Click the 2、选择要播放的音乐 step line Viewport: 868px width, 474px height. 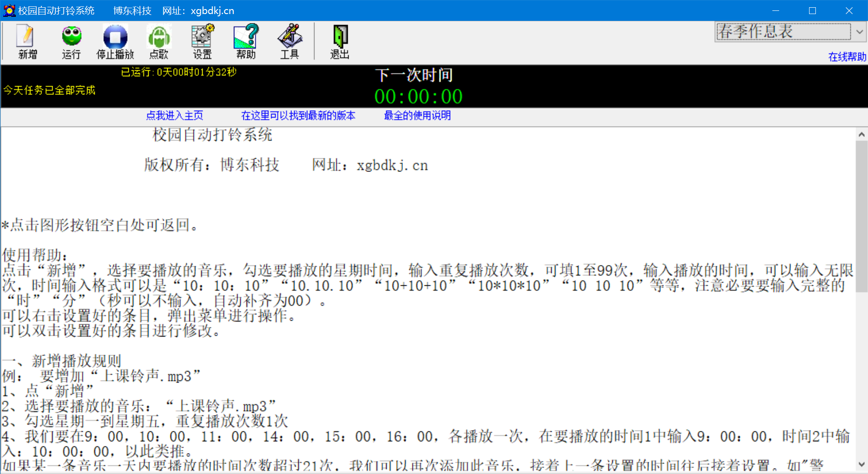pos(139,406)
